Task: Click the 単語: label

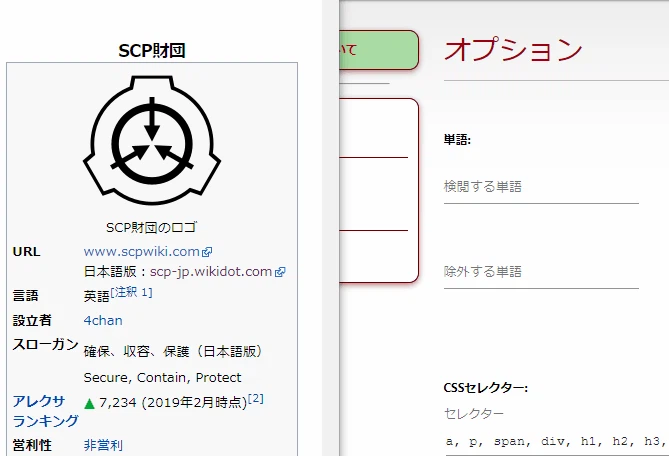Action: (x=457, y=139)
